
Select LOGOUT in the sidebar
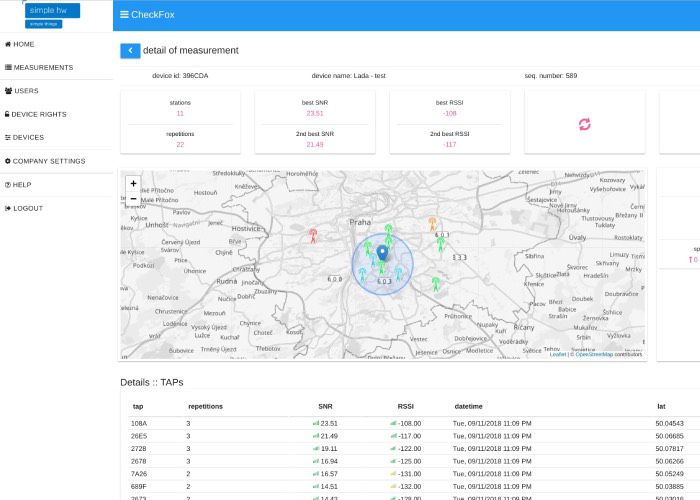click(24, 208)
